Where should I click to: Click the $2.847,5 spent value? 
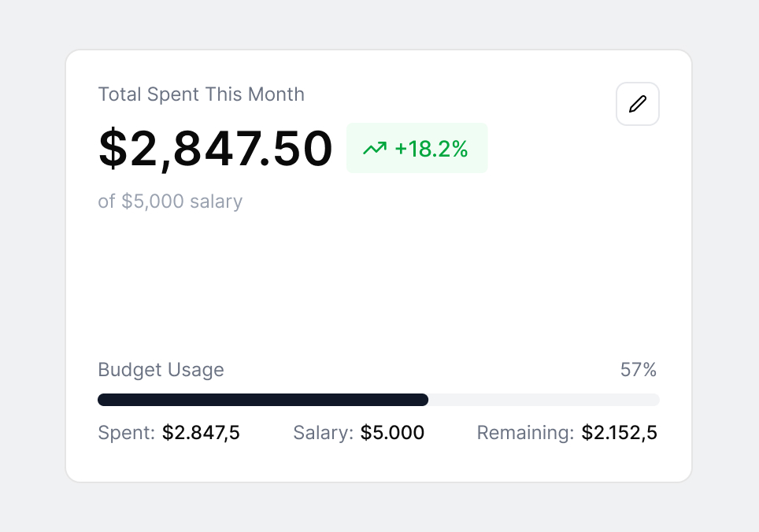point(201,432)
